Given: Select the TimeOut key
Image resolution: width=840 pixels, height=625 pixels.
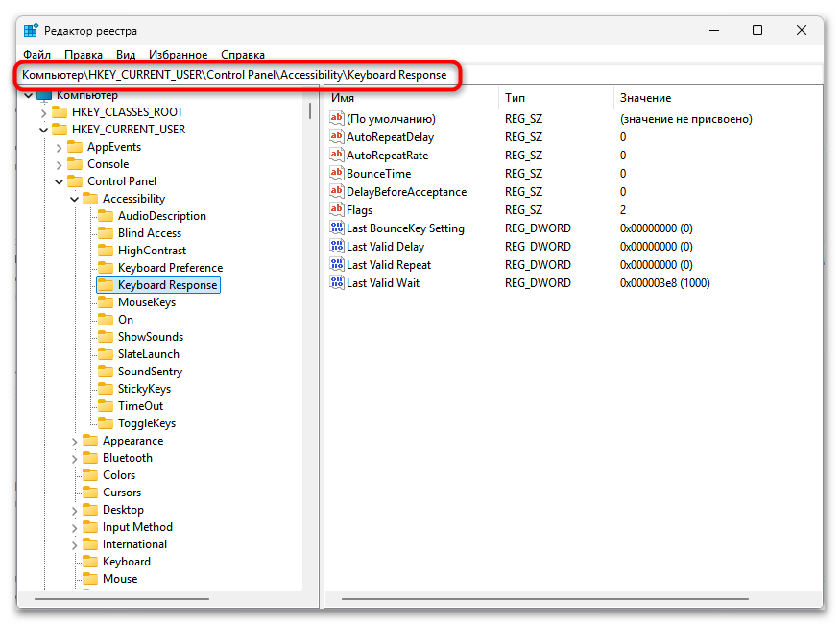Looking at the screenshot, I should [140, 406].
